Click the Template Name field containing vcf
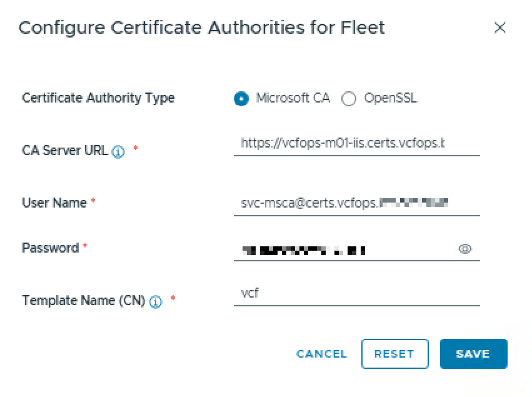 tap(356, 293)
